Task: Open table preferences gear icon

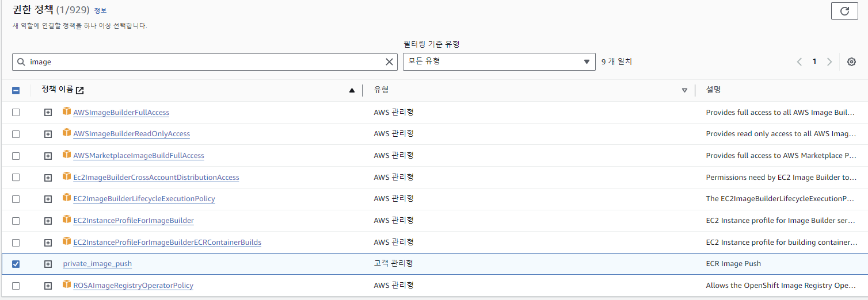Action: pyautogui.click(x=852, y=61)
